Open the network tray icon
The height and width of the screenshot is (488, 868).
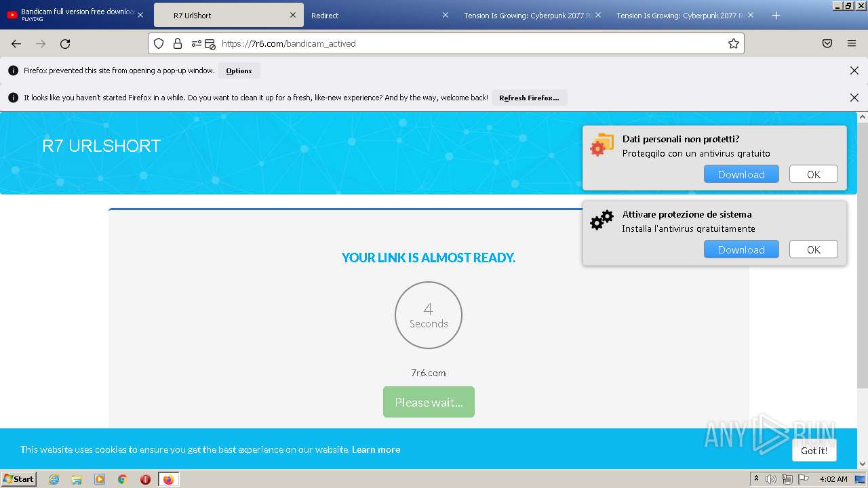pos(787,479)
